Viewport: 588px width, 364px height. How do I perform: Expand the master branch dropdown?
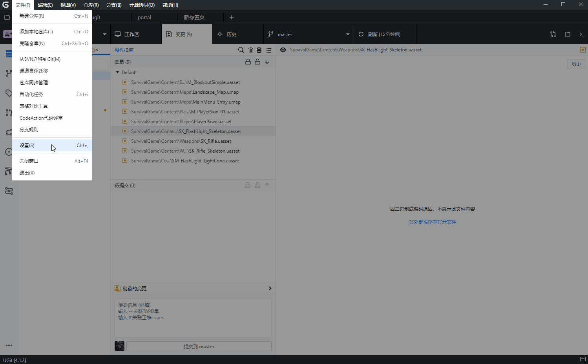(348, 34)
